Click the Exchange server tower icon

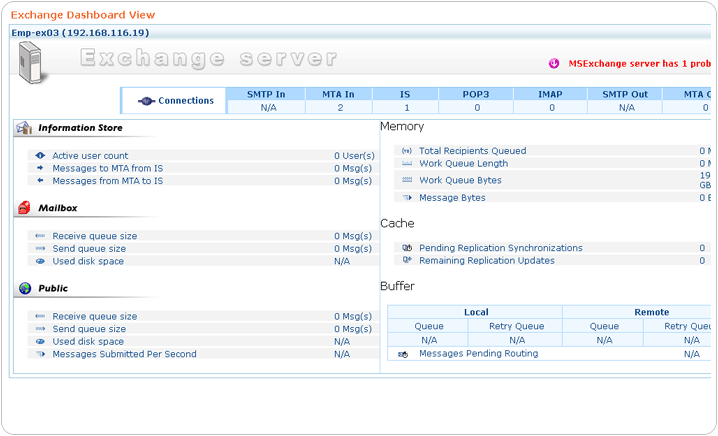tap(32, 62)
